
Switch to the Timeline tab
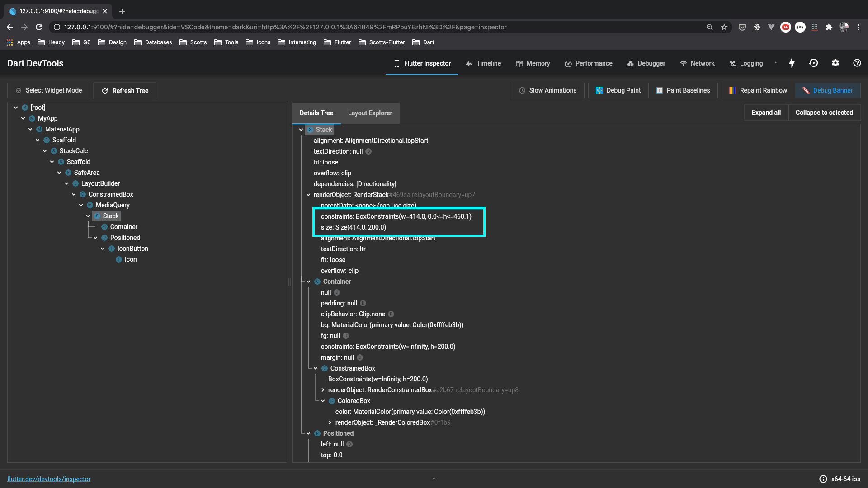click(483, 63)
